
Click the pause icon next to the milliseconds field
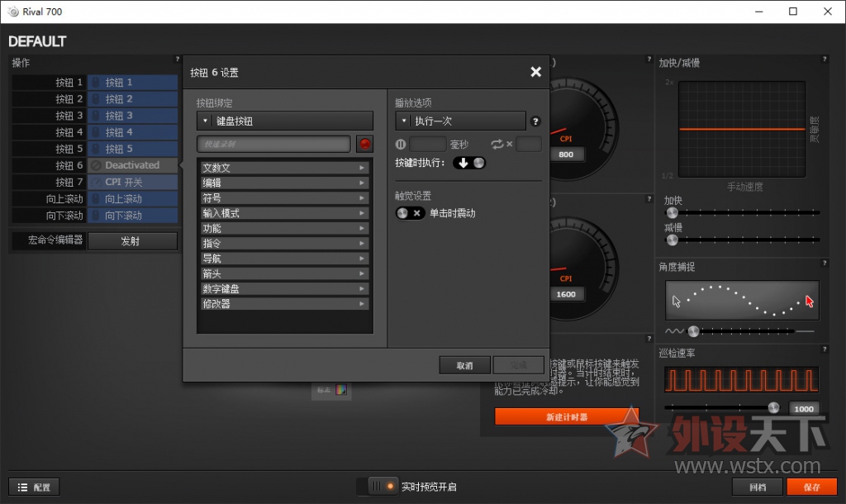400,144
